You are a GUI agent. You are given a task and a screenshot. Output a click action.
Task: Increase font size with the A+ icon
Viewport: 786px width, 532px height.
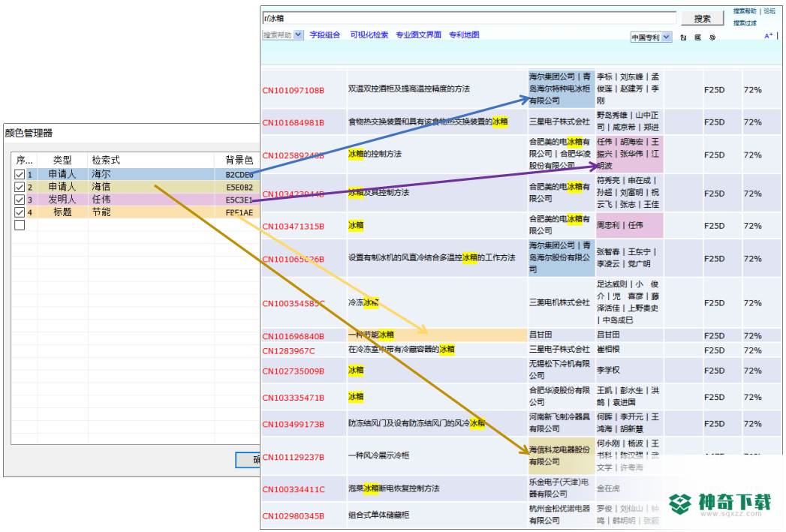pyautogui.click(x=769, y=35)
